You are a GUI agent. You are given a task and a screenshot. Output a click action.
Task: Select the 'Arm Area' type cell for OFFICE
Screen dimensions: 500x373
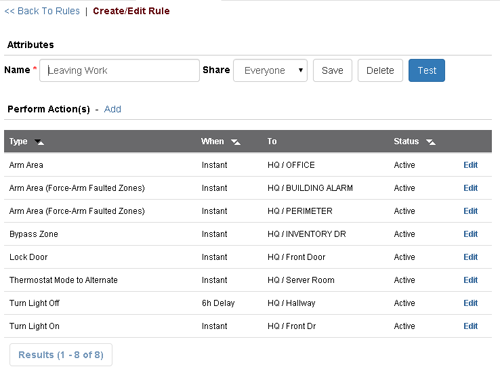point(26,165)
